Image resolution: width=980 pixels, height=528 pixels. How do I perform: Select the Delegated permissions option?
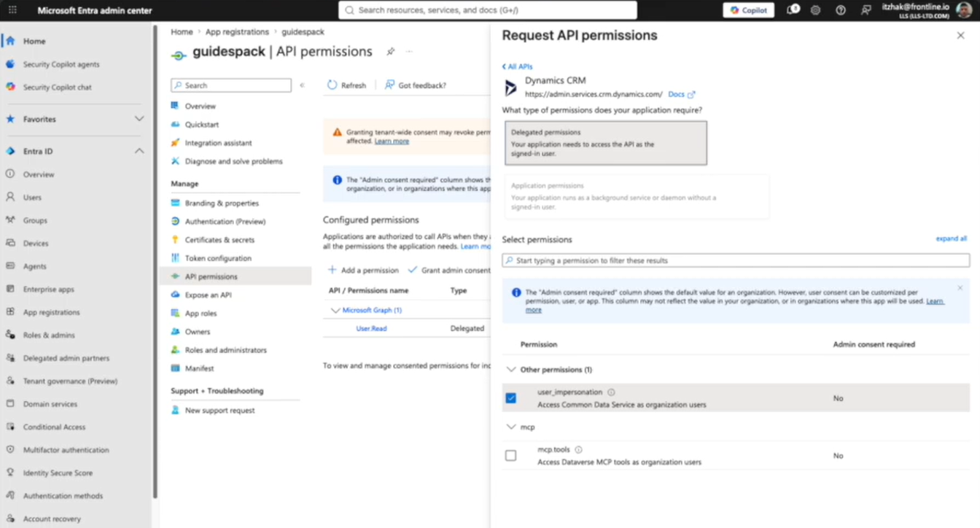pyautogui.click(x=606, y=143)
